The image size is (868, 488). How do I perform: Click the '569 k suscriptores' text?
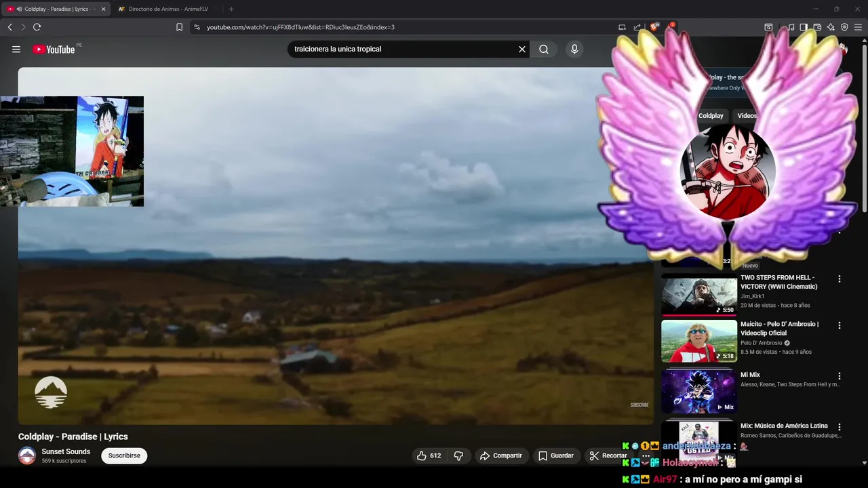pyautogui.click(x=64, y=461)
